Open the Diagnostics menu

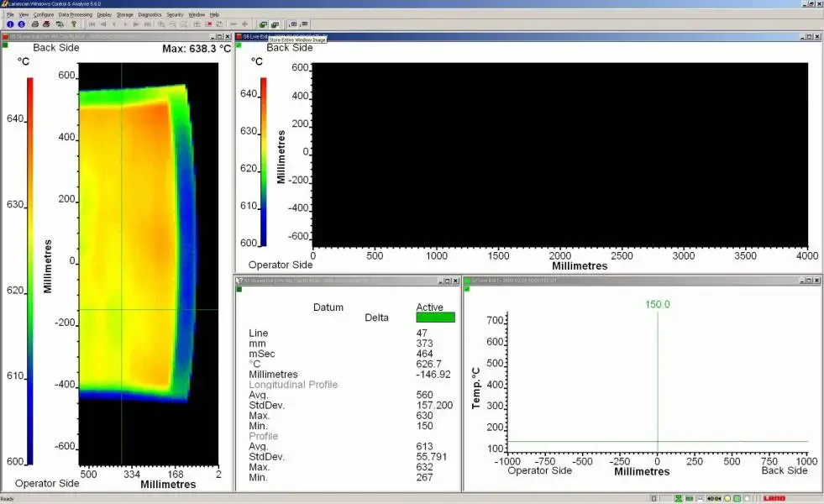coord(150,14)
